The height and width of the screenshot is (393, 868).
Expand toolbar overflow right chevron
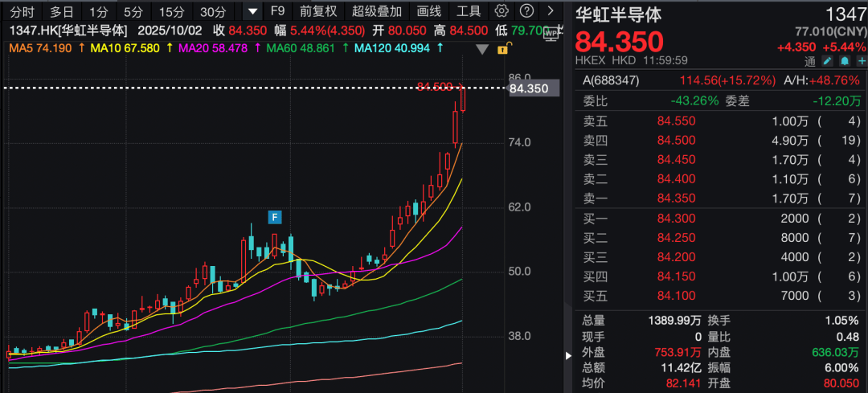551,11
